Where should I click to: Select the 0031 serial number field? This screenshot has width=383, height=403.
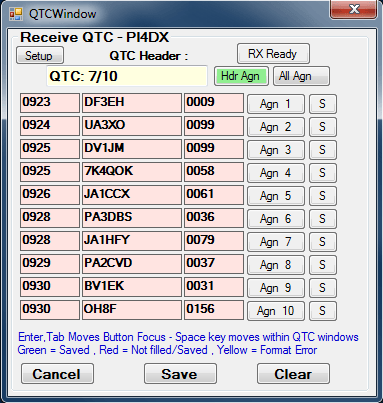tap(214, 287)
